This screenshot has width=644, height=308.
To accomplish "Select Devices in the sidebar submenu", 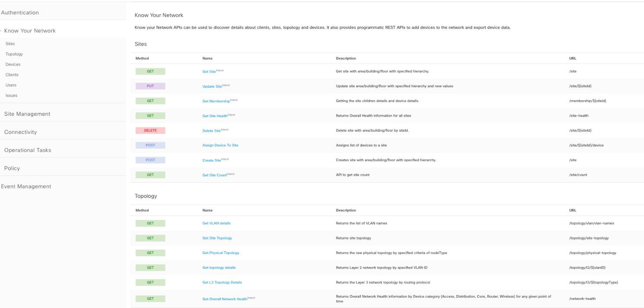I will point(13,64).
